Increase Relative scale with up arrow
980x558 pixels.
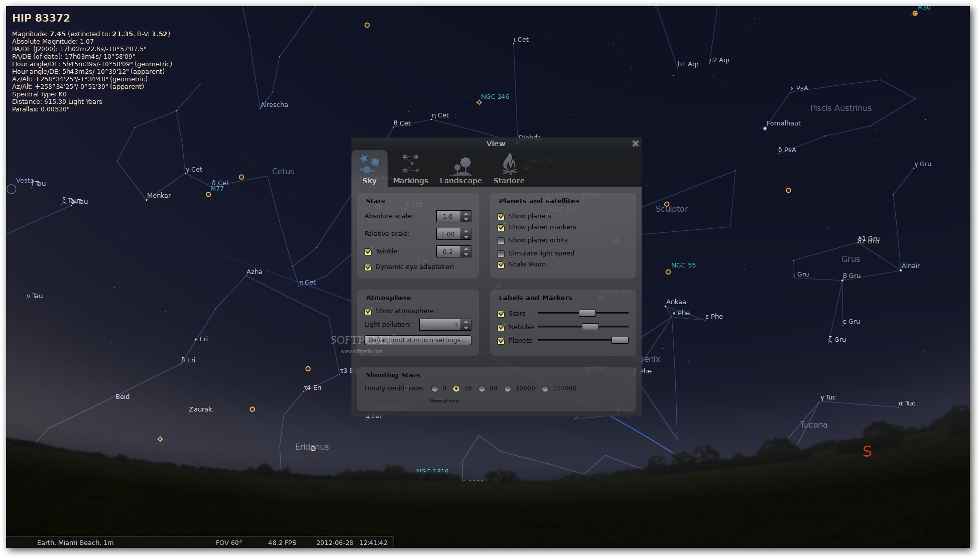point(466,231)
